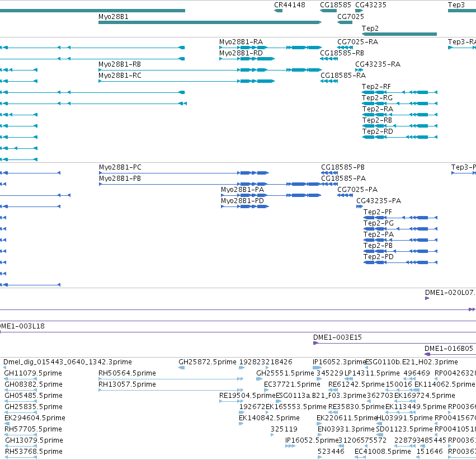This screenshot has height=460, width=476.
Task: Click the Myo28B1 gene label
Action: tap(113, 17)
